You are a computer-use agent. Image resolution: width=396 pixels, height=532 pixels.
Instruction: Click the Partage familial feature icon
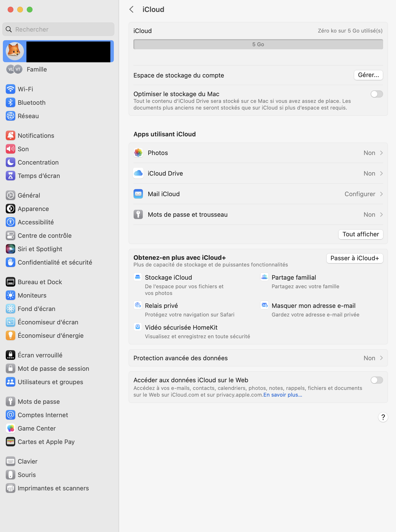point(264,277)
